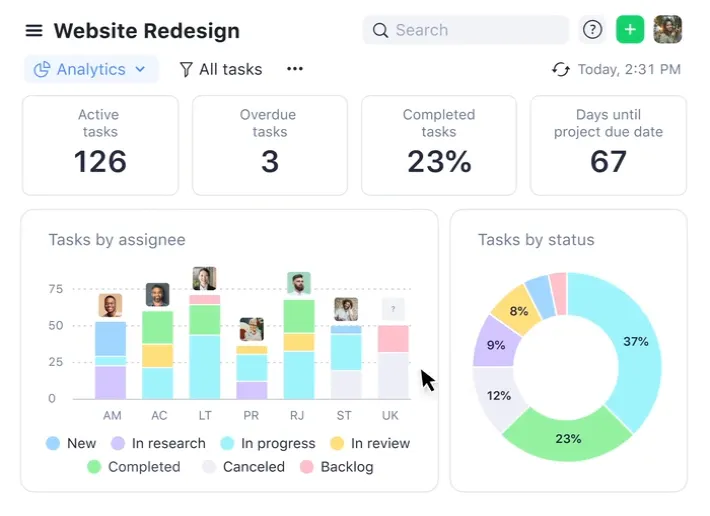Image resolution: width=710 pixels, height=516 pixels.
Task: Select the Active tasks card
Action: pos(100,145)
